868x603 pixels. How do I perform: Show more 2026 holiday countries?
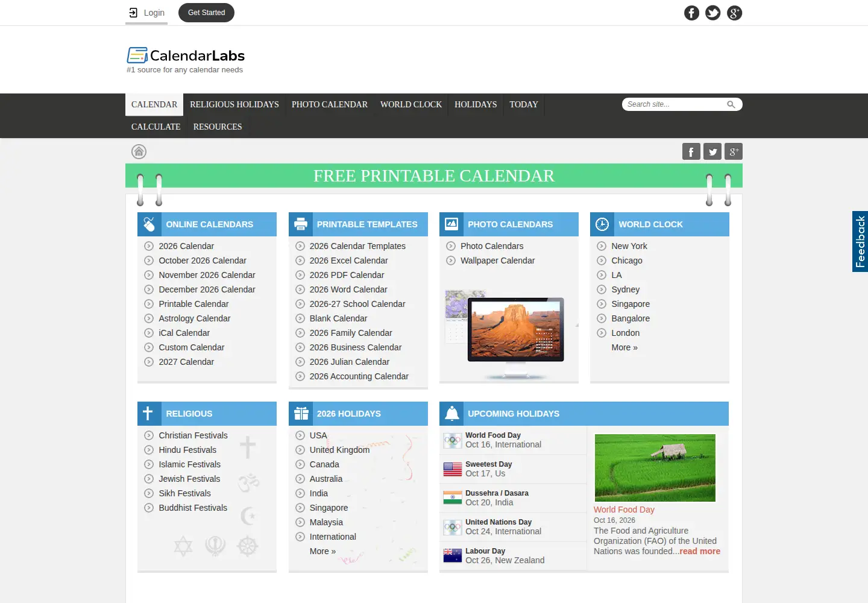[322, 551]
